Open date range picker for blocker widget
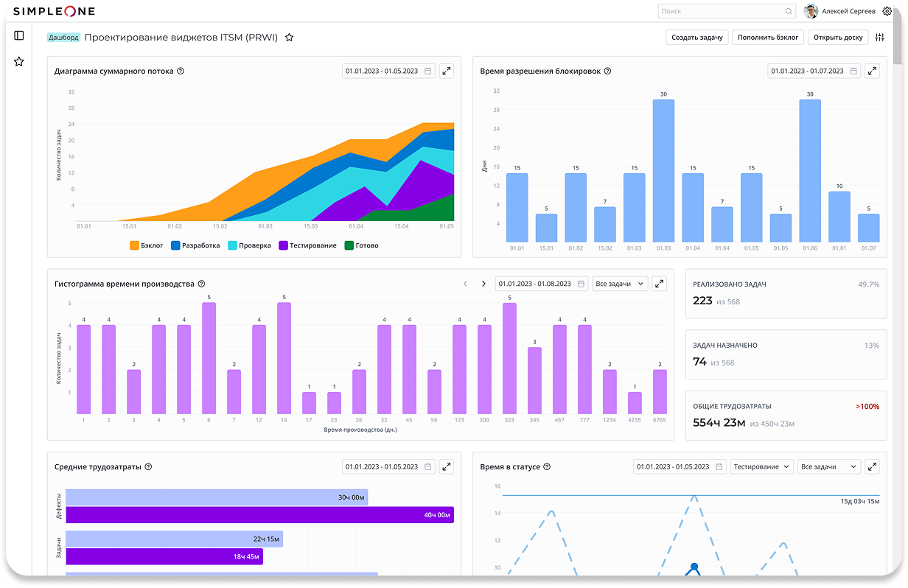The image size is (908, 588). pos(814,71)
